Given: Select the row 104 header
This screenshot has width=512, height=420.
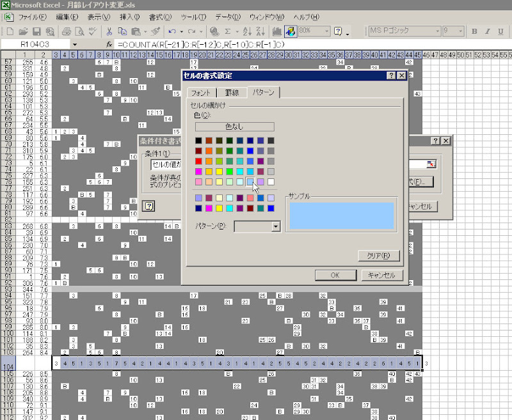Looking at the screenshot, I should click(x=8, y=363).
